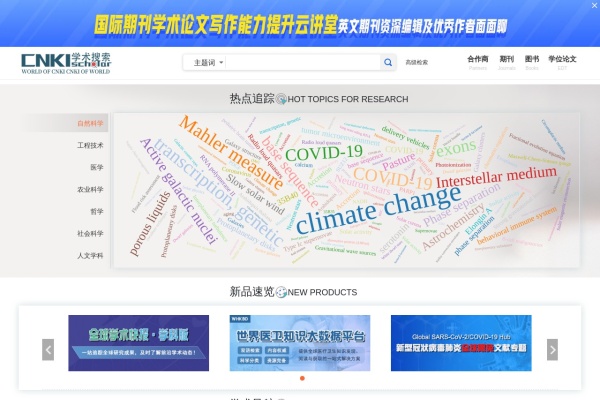Open the 主题词 search field dropdown
This screenshot has height=400, width=600.
pos(208,62)
